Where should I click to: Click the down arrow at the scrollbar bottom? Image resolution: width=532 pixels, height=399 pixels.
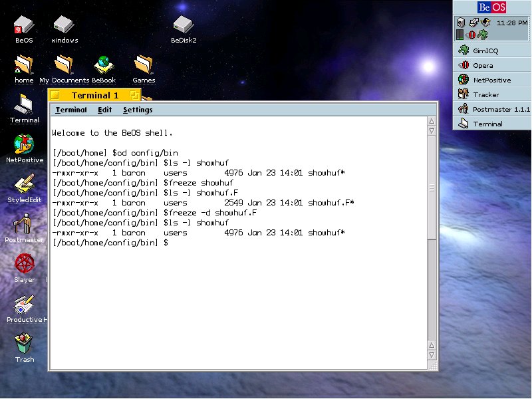[432, 355]
